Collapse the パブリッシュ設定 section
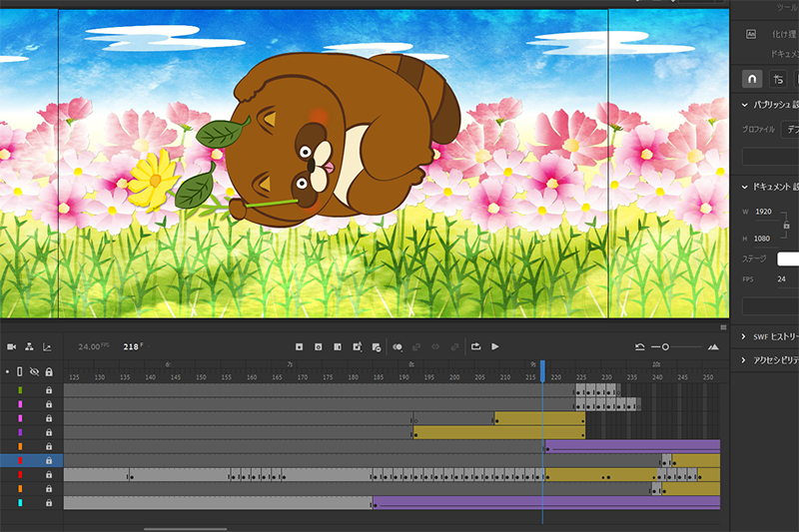 click(x=744, y=104)
